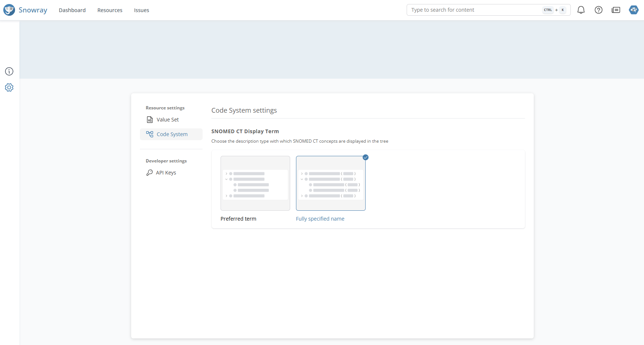
Task: Open the Issues menu
Action: pyautogui.click(x=141, y=10)
